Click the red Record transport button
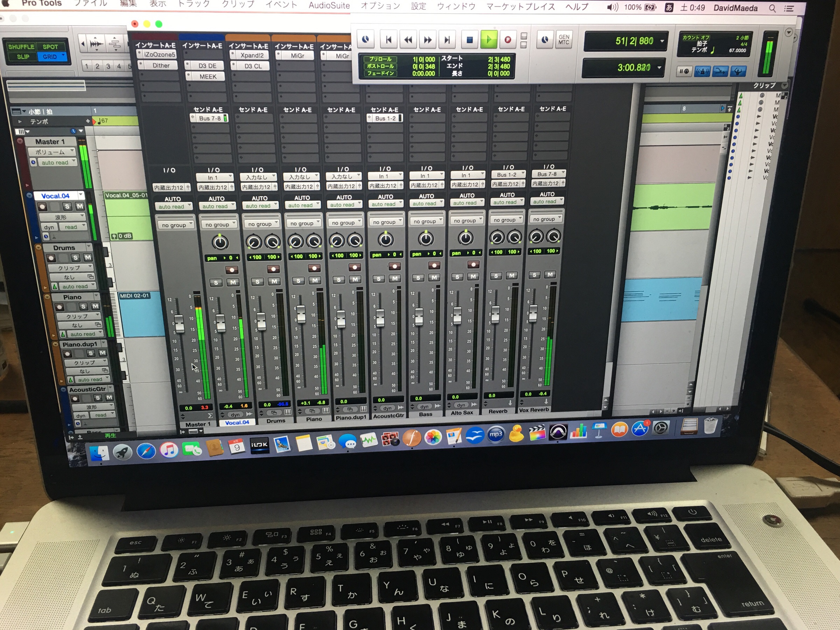This screenshot has width=840, height=630. tap(507, 40)
